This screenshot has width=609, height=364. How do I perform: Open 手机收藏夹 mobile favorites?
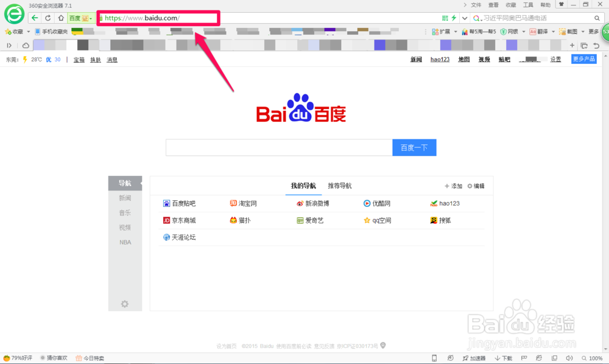click(51, 32)
